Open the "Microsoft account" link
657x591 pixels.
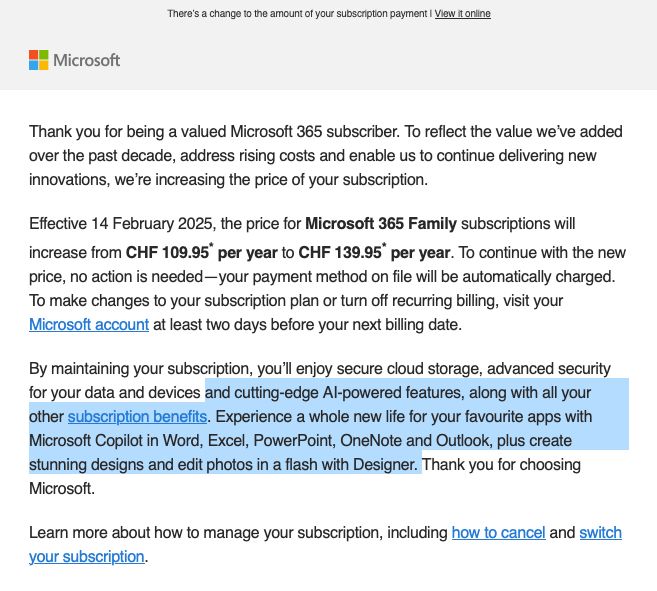89,324
